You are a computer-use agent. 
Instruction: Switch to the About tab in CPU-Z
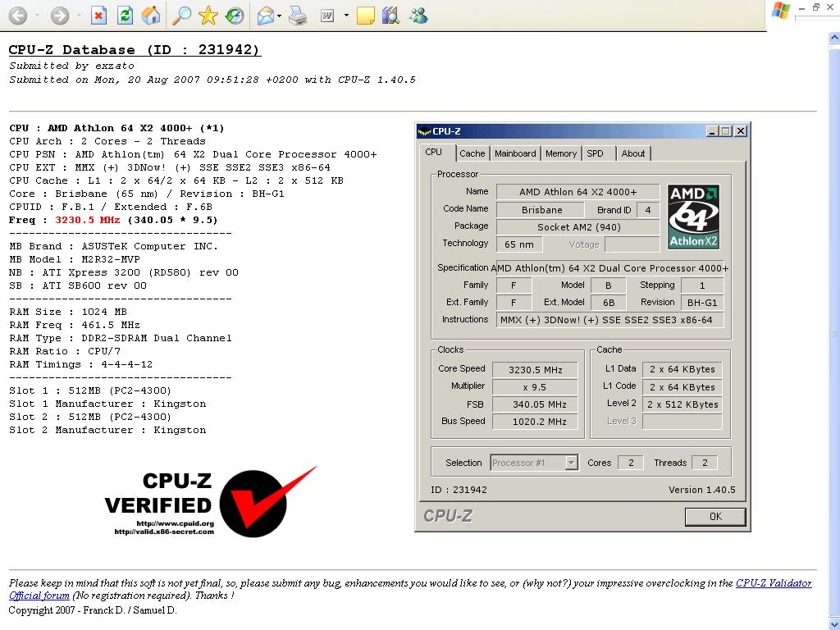(x=633, y=153)
